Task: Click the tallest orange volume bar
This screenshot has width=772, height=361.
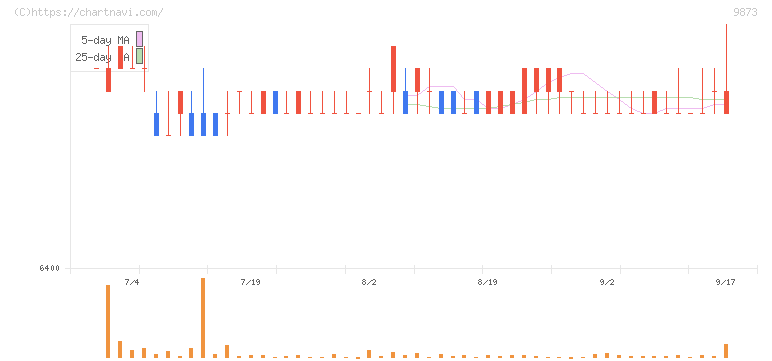Action: [203, 318]
